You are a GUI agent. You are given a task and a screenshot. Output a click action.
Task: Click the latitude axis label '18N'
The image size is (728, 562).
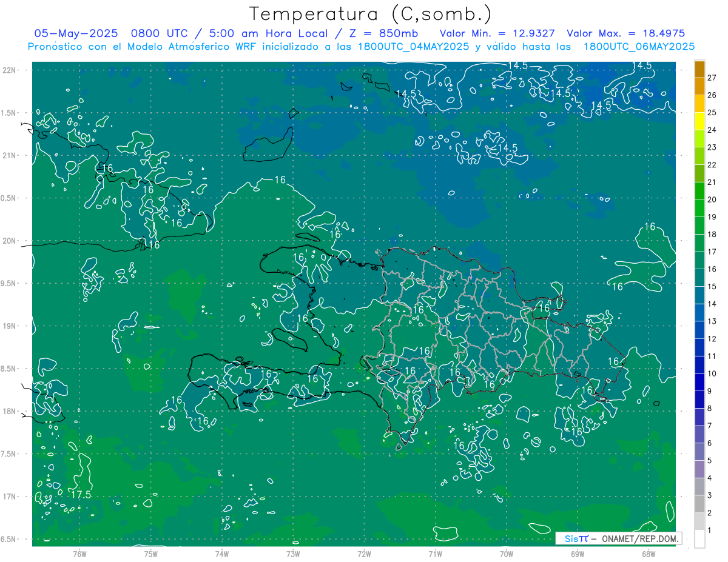[x=9, y=411]
